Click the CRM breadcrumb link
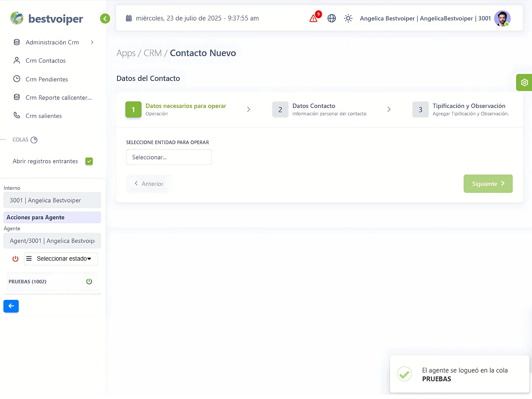The image size is (532, 399). (153, 53)
